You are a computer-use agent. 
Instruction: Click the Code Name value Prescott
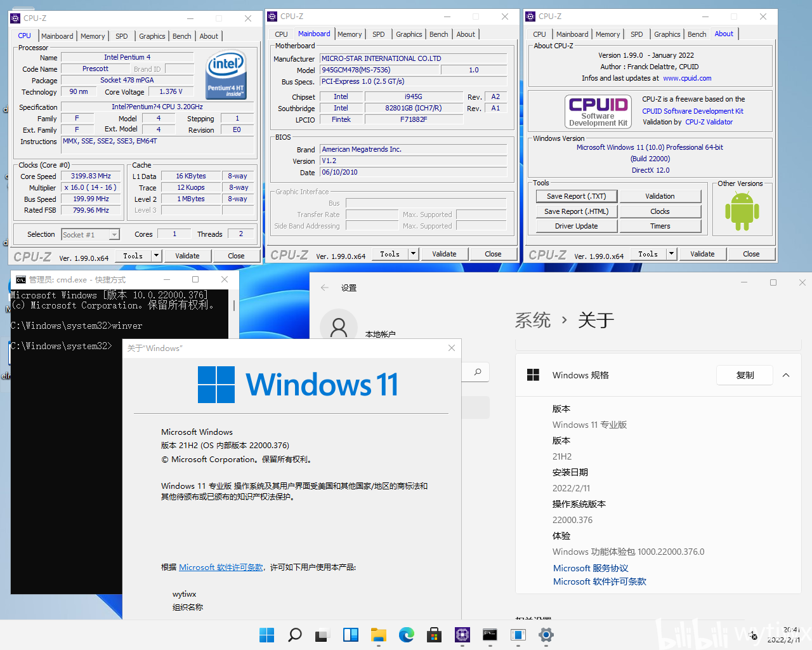tap(95, 69)
